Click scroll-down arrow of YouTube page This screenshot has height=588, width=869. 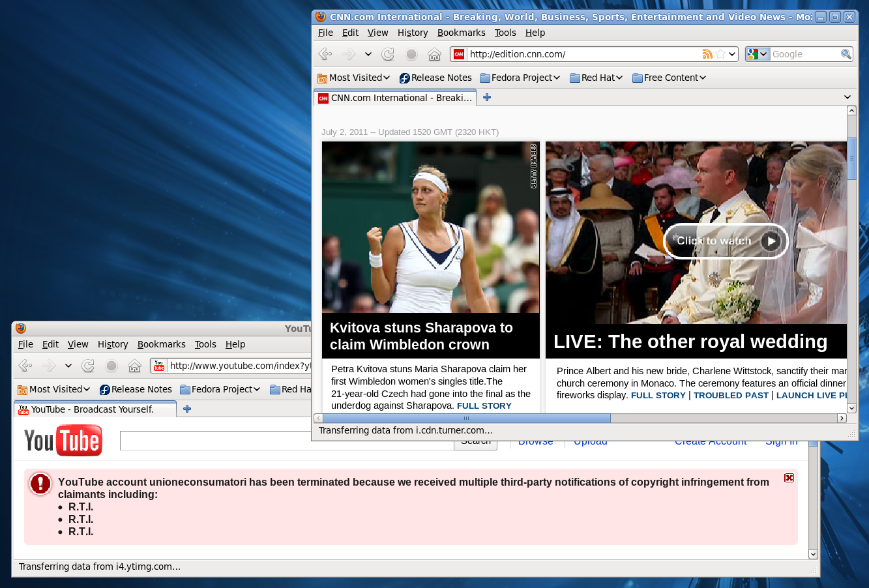[813, 554]
